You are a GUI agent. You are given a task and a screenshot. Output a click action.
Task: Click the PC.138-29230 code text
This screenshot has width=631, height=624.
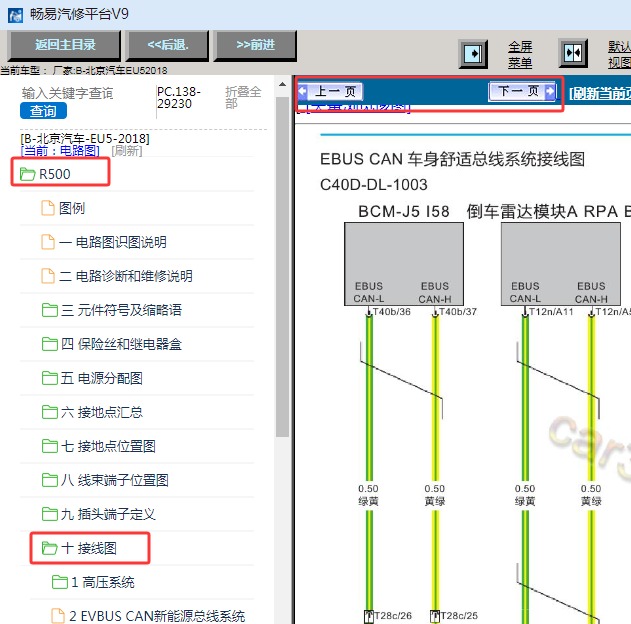[x=179, y=97]
